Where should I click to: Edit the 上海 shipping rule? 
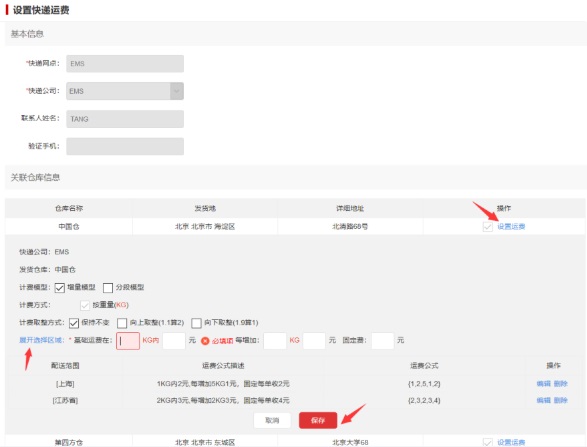544,383
